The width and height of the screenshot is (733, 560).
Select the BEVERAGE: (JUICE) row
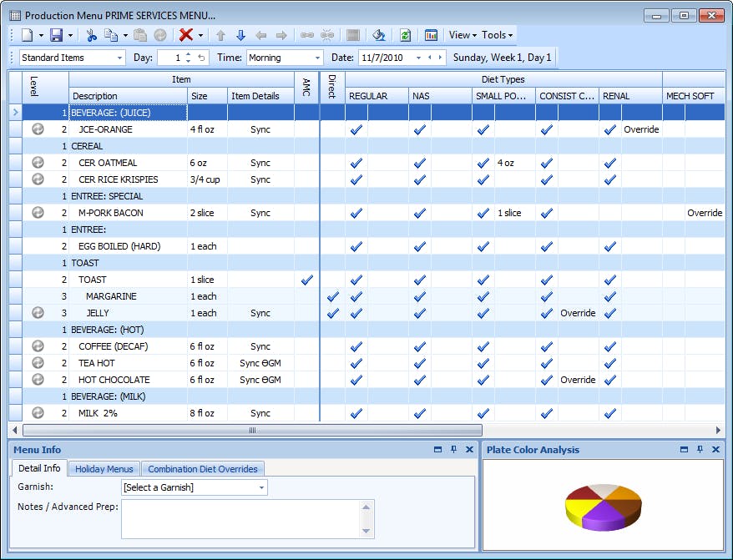click(373, 113)
